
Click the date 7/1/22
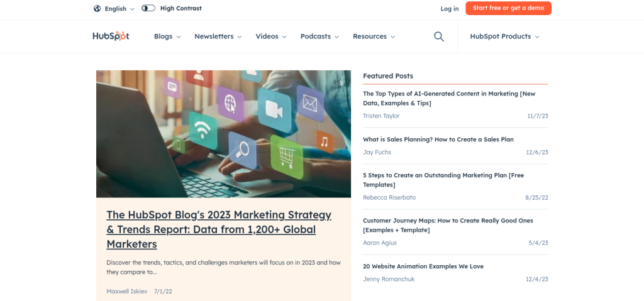coord(163,292)
